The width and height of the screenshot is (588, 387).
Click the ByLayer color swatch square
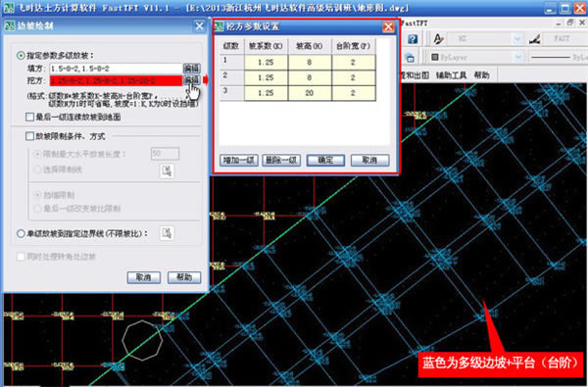(434, 58)
